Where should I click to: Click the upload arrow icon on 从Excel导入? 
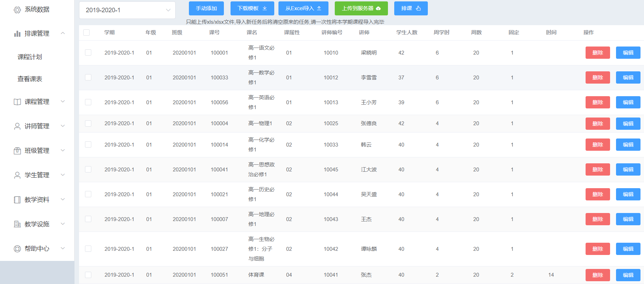[x=319, y=8]
